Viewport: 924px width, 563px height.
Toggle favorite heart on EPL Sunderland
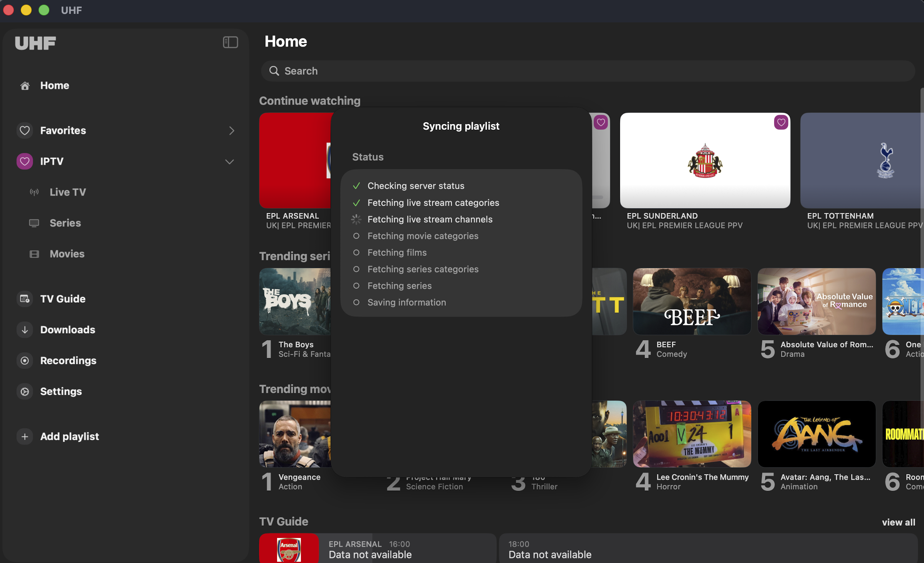tap(781, 122)
